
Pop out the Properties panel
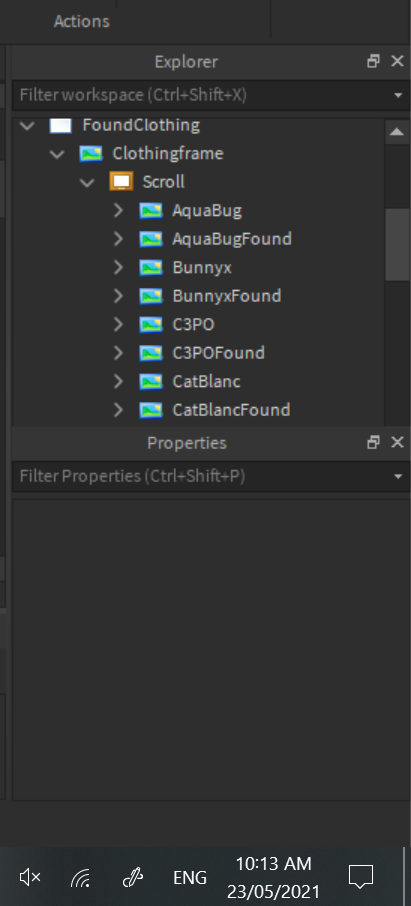coord(373,443)
